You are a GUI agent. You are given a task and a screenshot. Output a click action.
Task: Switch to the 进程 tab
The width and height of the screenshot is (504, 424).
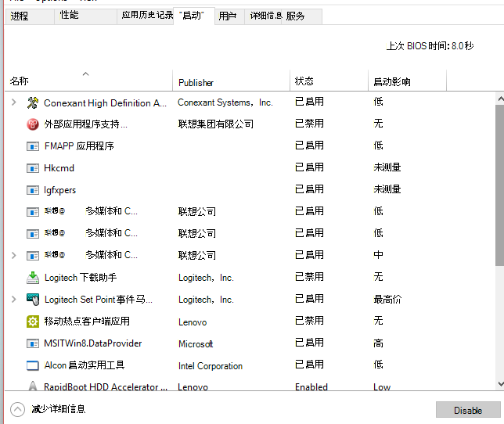[x=30, y=16]
